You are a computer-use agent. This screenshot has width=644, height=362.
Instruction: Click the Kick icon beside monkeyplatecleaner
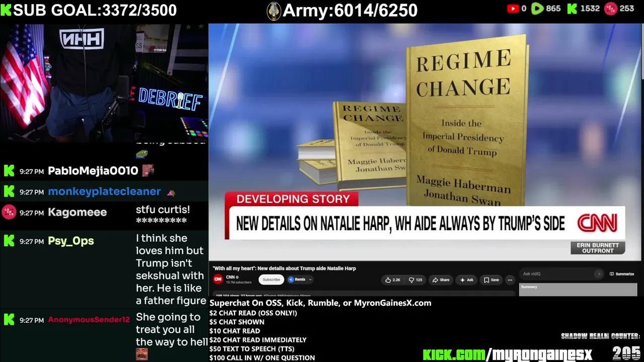click(x=9, y=192)
